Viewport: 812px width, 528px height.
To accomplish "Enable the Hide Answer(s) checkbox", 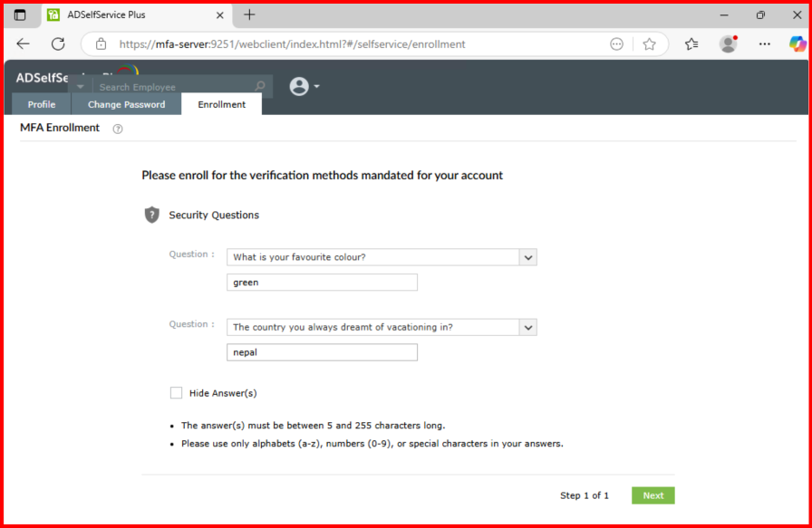I will click(177, 393).
